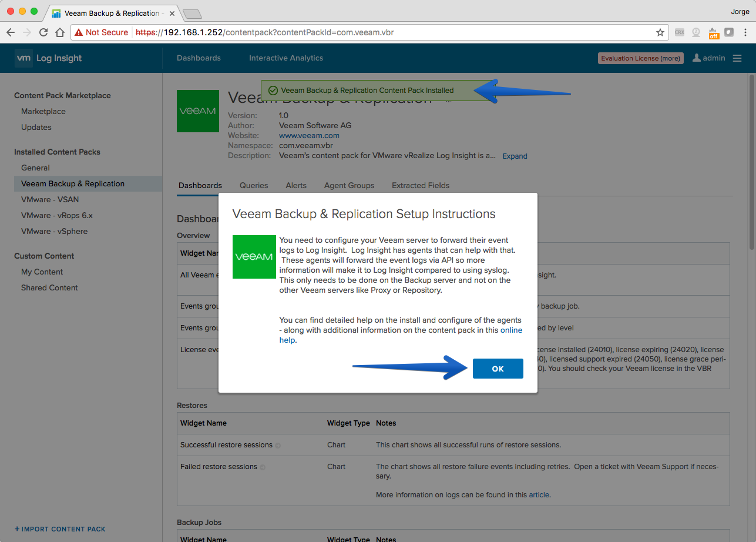Click the green Veeam logo in the header

198,111
